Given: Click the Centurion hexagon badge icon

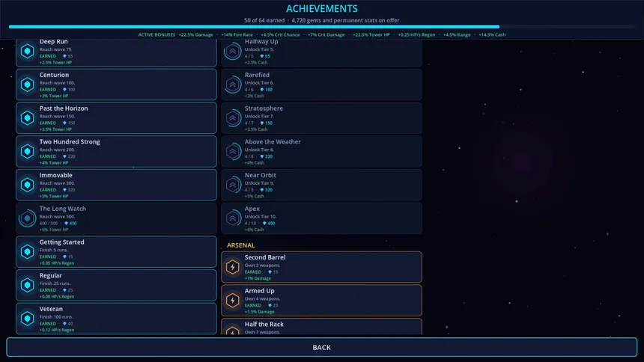Looking at the screenshot, I should [28, 85].
